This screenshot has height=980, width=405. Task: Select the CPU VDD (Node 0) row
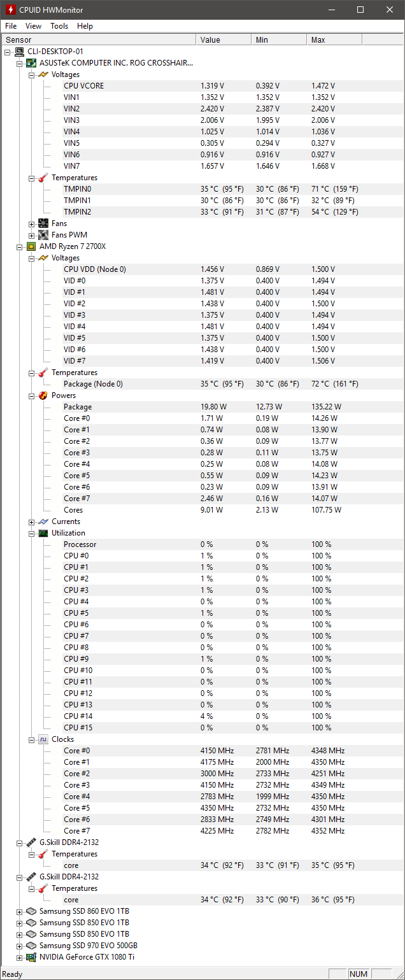pyautogui.click(x=202, y=269)
